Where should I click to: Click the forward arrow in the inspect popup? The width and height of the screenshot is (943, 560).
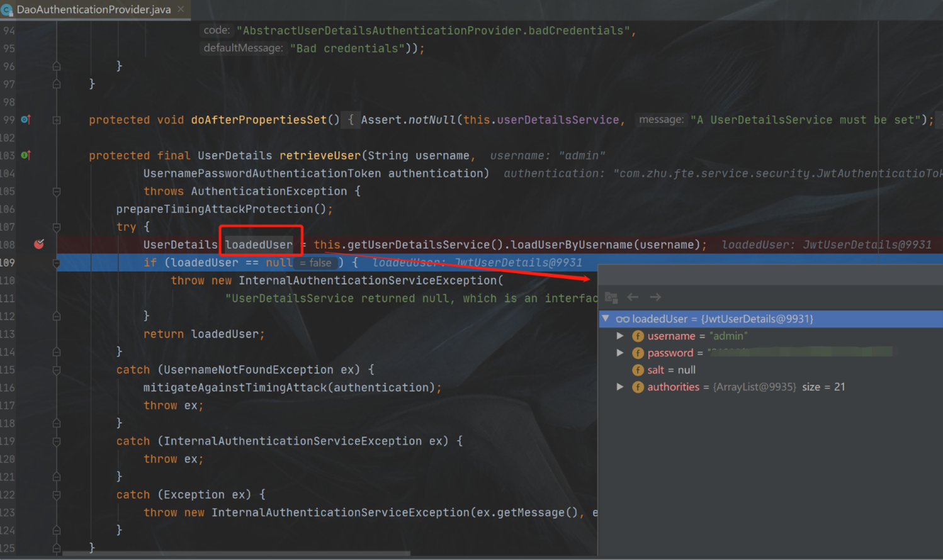coord(655,297)
